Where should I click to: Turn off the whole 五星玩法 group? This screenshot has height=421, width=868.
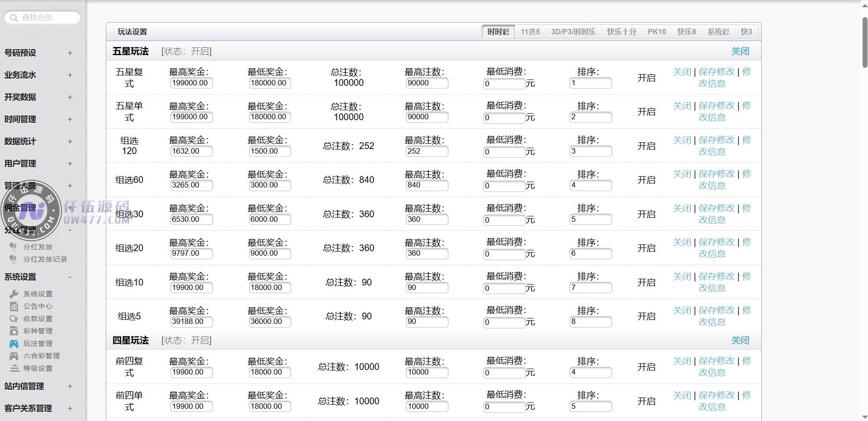[x=740, y=51]
